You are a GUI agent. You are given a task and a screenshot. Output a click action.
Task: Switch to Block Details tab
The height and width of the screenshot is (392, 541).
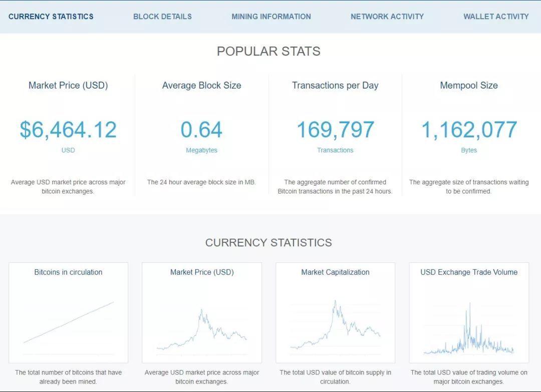pos(162,17)
